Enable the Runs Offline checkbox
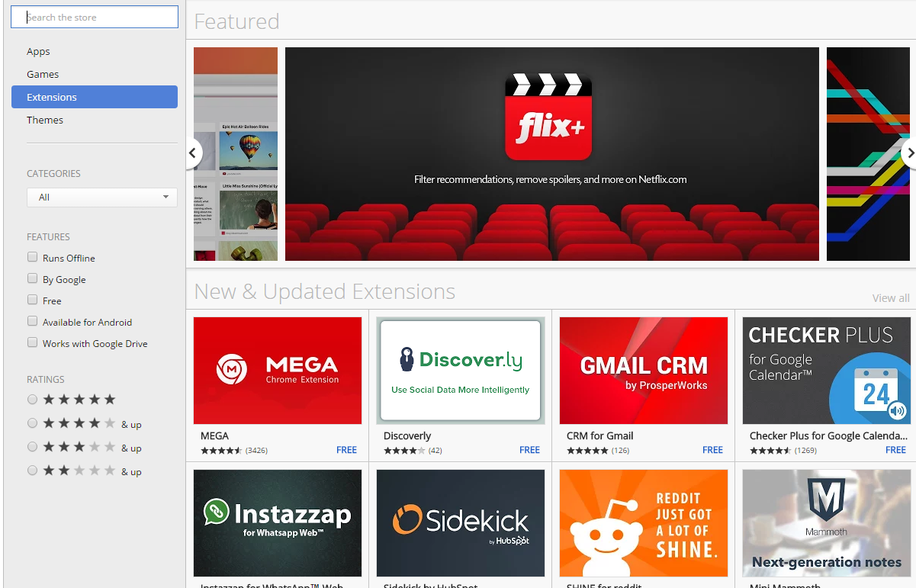 pyautogui.click(x=32, y=257)
